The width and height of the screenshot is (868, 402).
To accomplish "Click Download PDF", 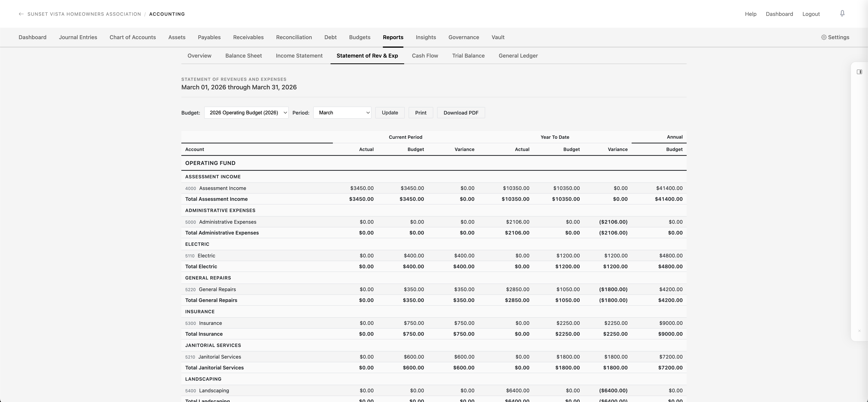I will point(461,113).
